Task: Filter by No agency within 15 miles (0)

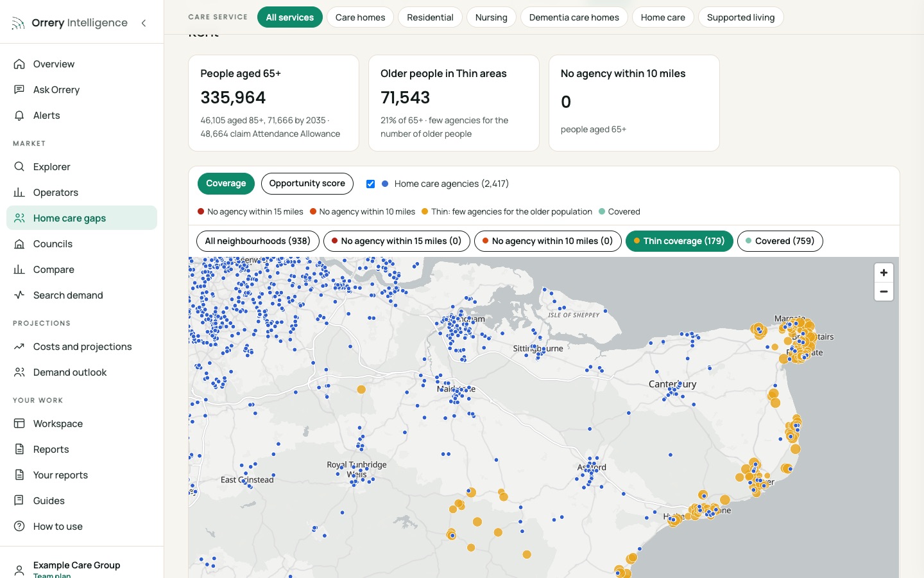Action: 397,241
